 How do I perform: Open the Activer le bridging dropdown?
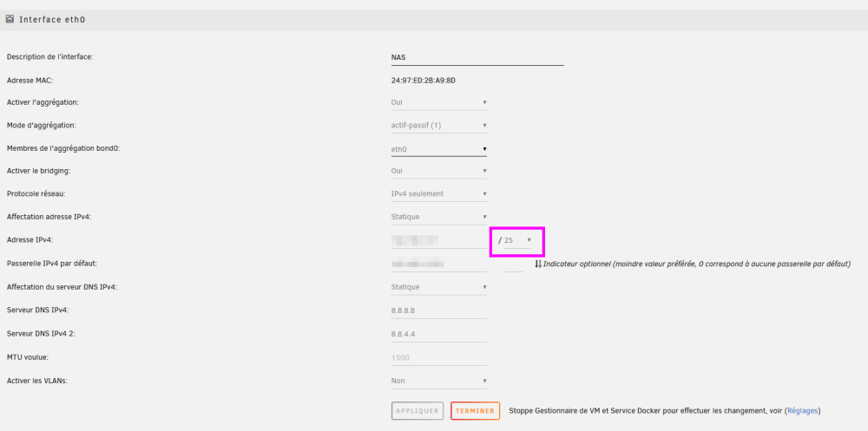[439, 171]
